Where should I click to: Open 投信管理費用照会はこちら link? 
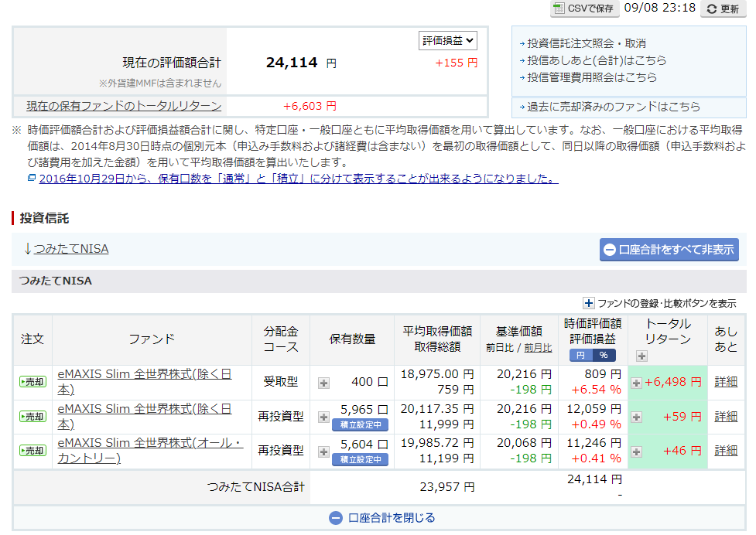(x=592, y=77)
